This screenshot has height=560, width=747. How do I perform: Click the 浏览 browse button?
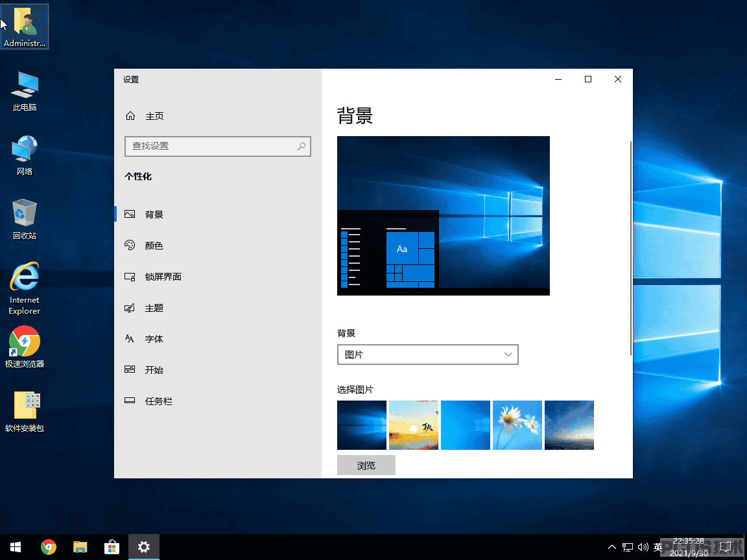click(x=366, y=465)
